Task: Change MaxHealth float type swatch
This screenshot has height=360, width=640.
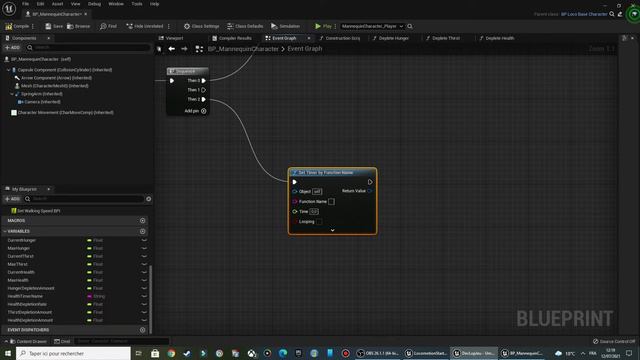Action: (89, 280)
